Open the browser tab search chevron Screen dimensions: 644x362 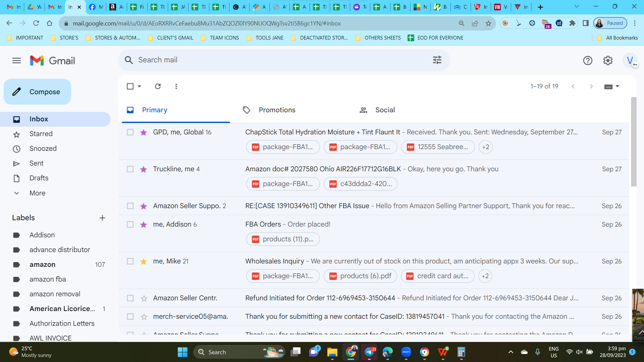(577, 6)
